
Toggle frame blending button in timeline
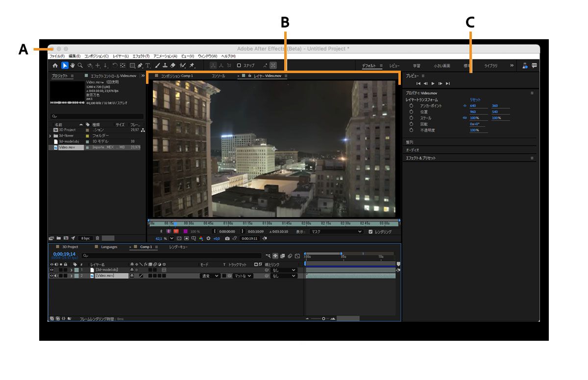pyautogui.click(x=282, y=255)
